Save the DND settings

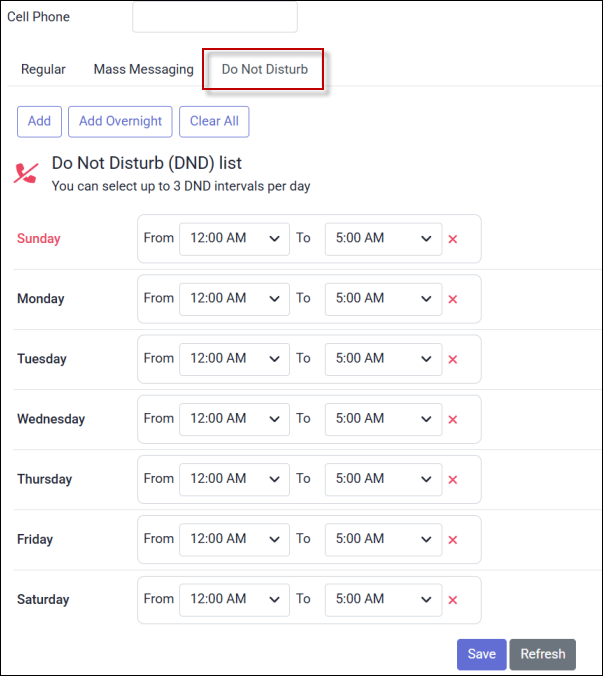coord(481,654)
